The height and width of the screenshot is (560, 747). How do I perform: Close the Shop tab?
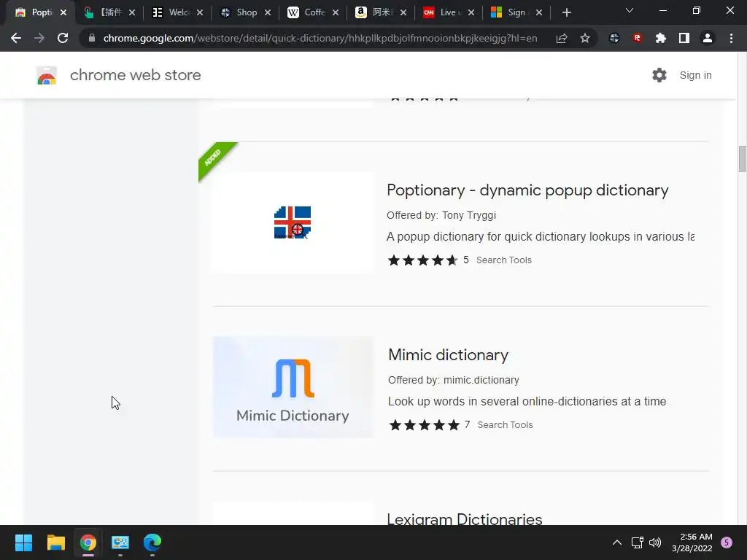[268, 13]
